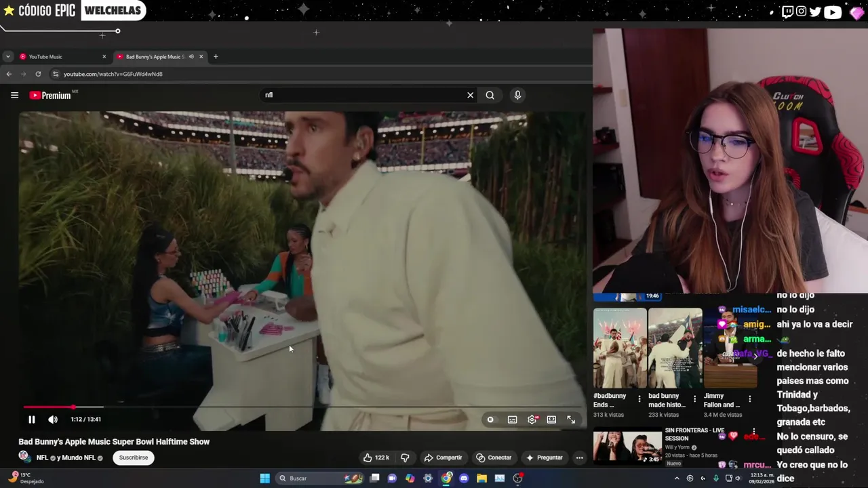The image size is (868, 488).
Task: Open options menu for SIN FRONTERAS video
Action: click(x=753, y=432)
